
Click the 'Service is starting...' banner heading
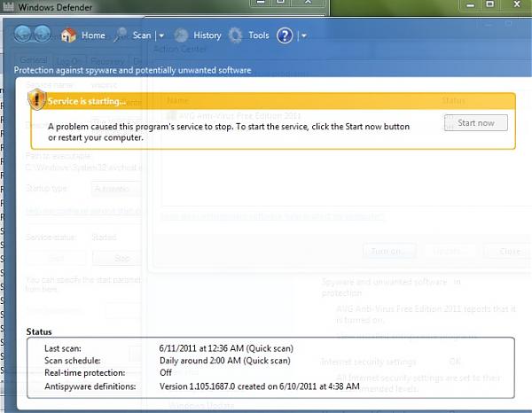(x=87, y=101)
